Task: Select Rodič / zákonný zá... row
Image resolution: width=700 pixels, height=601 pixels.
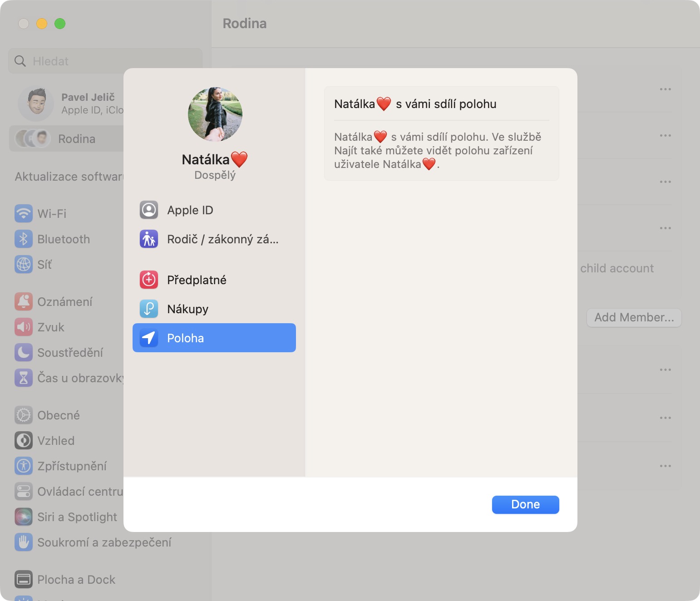Action: click(x=214, y=239)
